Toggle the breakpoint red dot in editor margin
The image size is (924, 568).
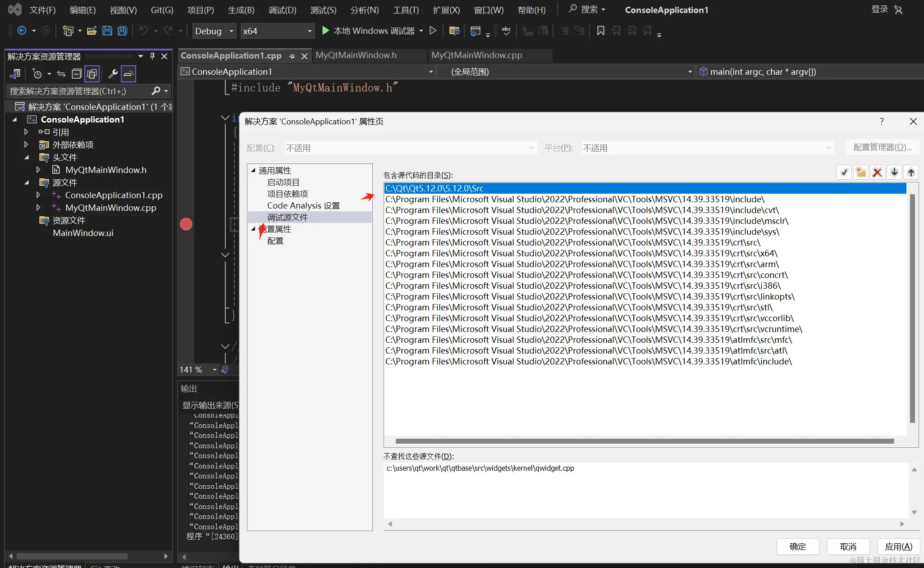(186, 224)
